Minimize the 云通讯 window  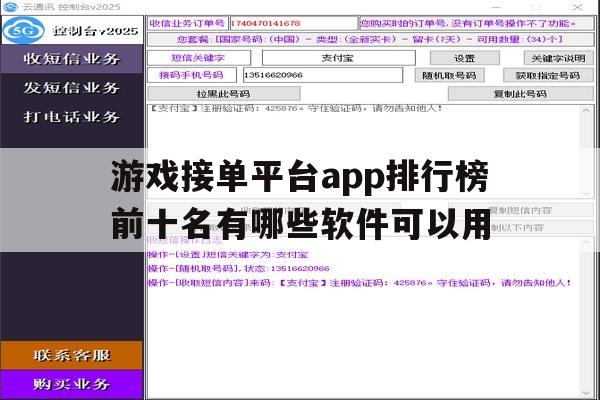click(x=496, y=7)
